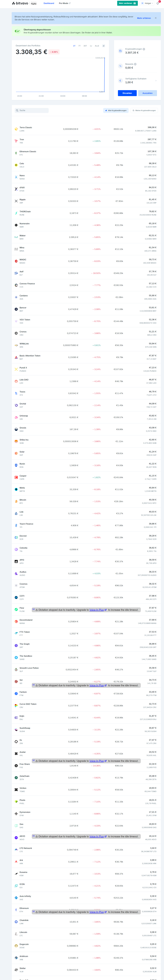Select the ALLE chart range

click(97, 46)
